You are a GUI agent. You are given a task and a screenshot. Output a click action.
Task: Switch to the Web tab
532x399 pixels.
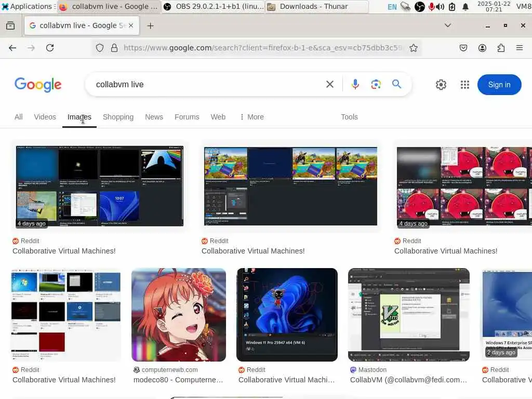pos(218,117)
